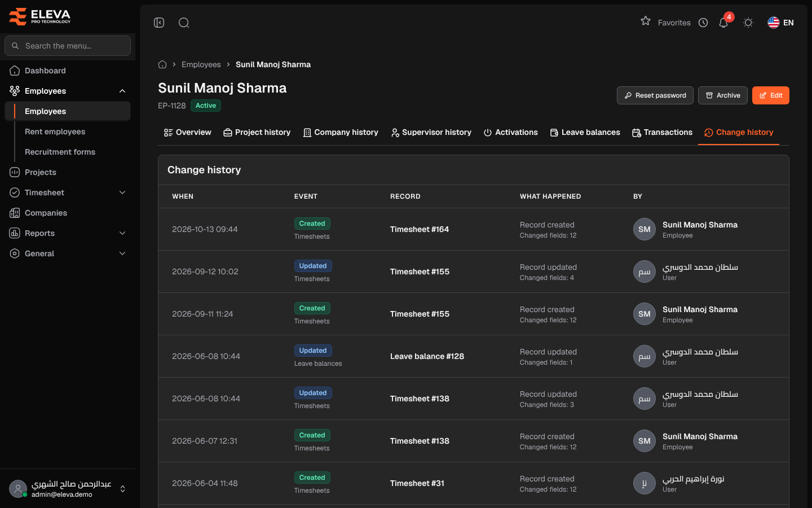Viewport: 812px width, 508px height.
Task: Click the Timesheet #164 record
Action: point(420,229)
